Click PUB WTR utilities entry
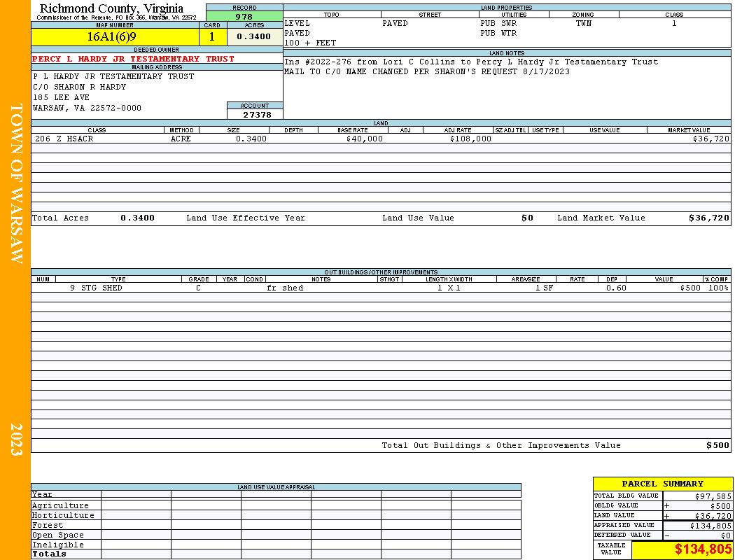Screen dimensions: 735x560 (498, 34)
